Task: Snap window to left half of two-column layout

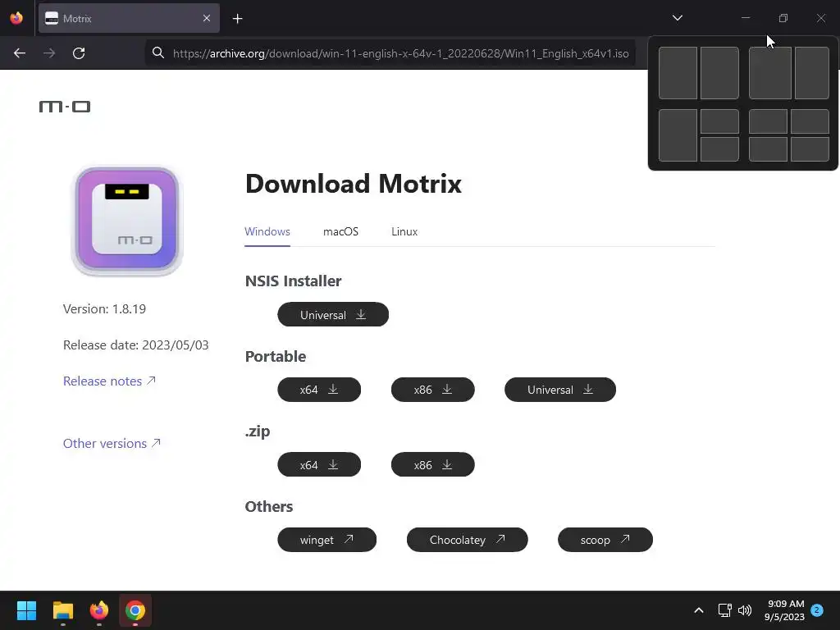Action: coord(678,73)
